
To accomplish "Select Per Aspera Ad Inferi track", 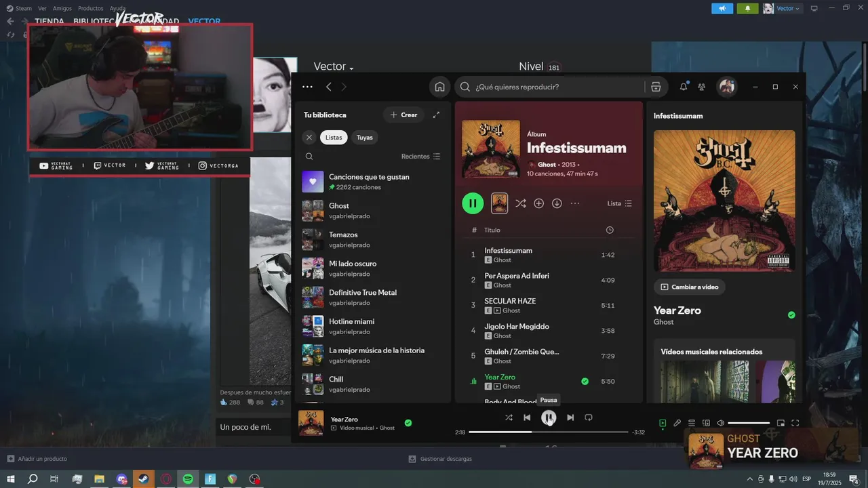I will click(x=549, y=281).
